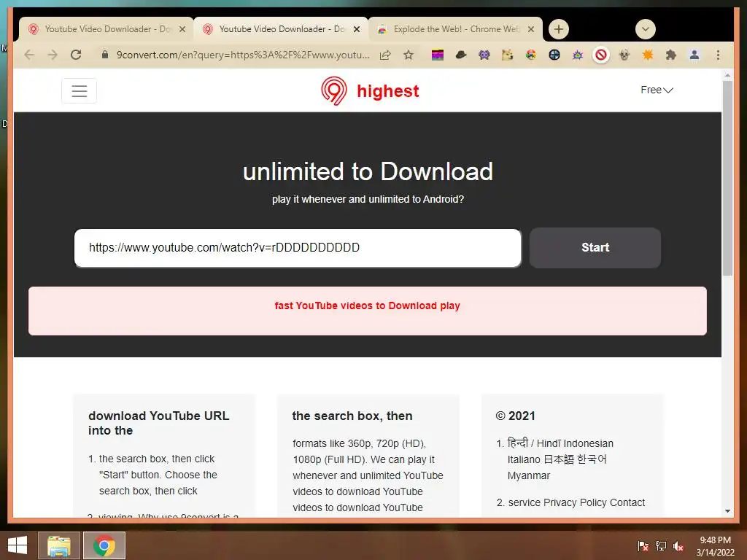Click the 'highest' site title link
747x560 pixels.
click(x=388, y=91)
